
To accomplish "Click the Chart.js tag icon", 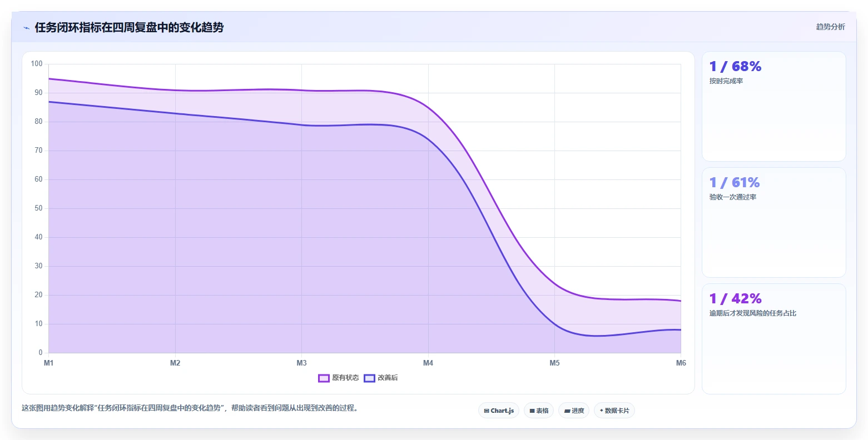I will point(487,411).
